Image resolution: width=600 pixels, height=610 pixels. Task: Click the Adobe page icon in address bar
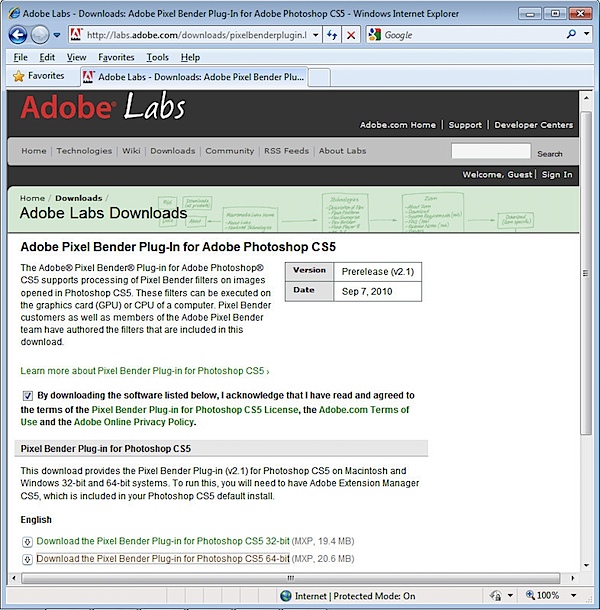pos(76,35)
